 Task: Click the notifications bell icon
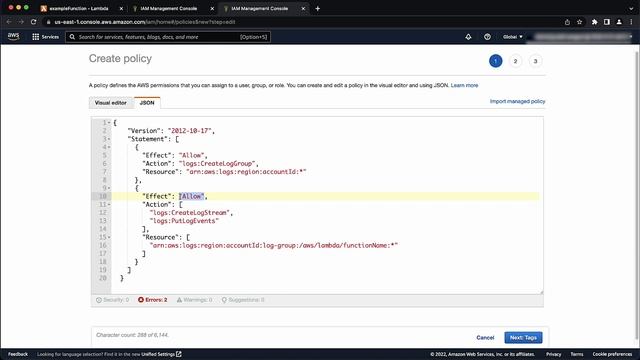click(468, 37)
